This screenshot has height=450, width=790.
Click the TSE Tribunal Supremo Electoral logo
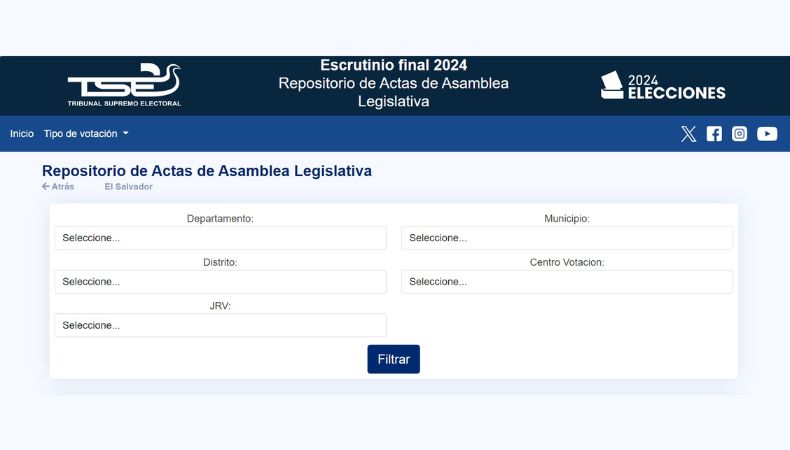click(x=124, y=85)
